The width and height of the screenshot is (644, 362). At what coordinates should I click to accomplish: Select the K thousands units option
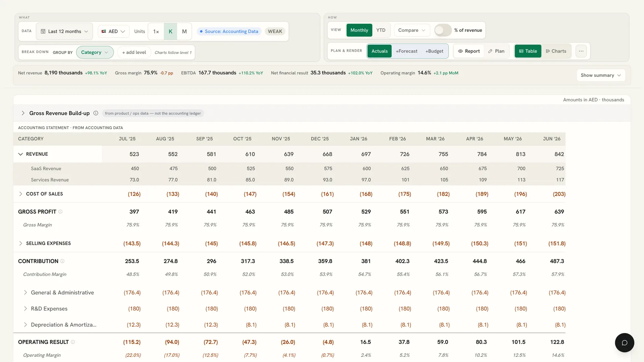click(x=171, y=31)
